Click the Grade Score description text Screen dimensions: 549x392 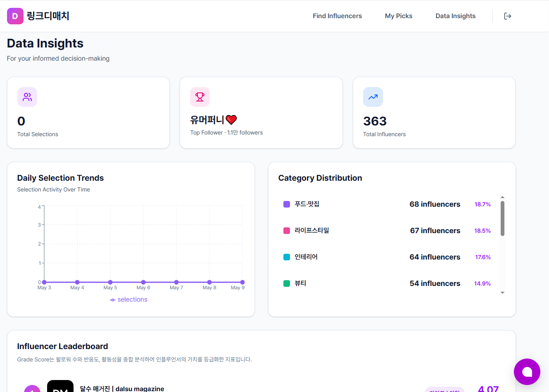click(x=134, y=359)
